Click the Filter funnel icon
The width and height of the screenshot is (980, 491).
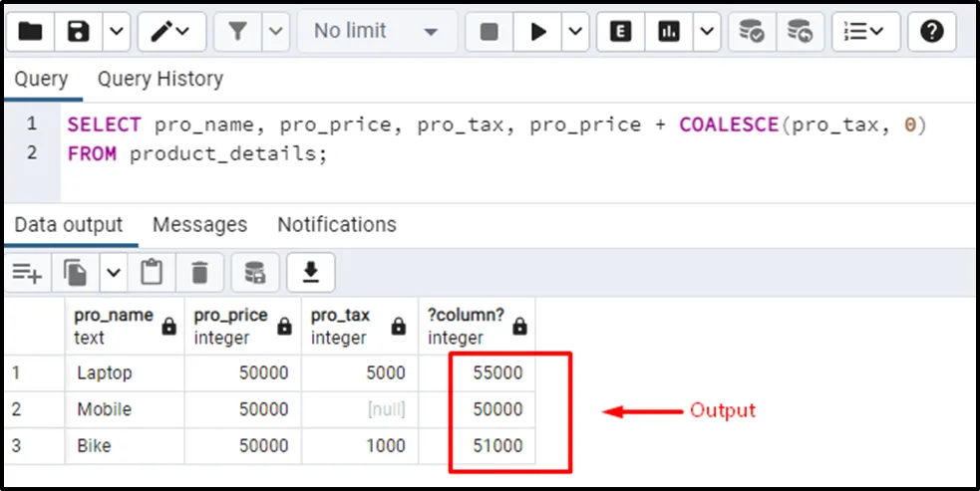pyautogui.click(x=237, y=32)
